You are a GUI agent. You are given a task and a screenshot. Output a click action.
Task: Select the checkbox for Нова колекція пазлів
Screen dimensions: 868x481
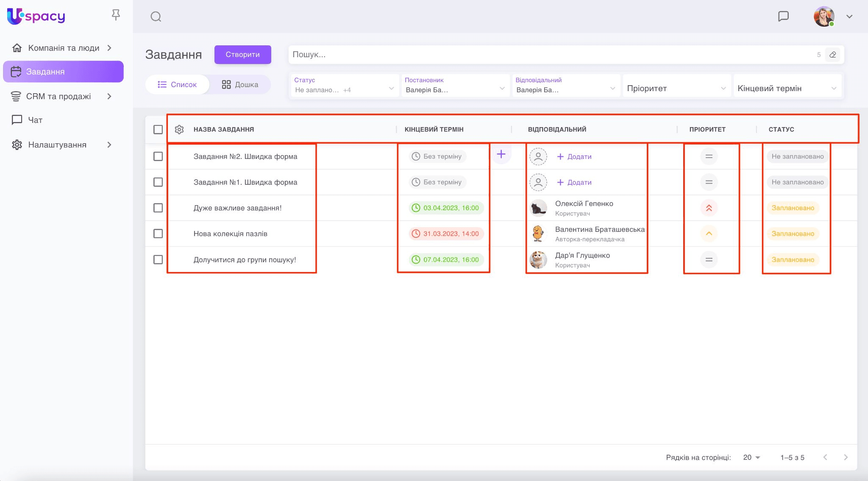[x=158, y=234]
